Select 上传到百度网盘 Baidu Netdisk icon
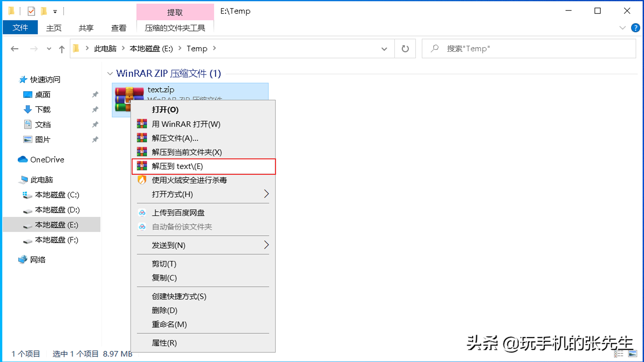Image resolution: width=644 pixels, height=362 pixels. tap(142, 213)
